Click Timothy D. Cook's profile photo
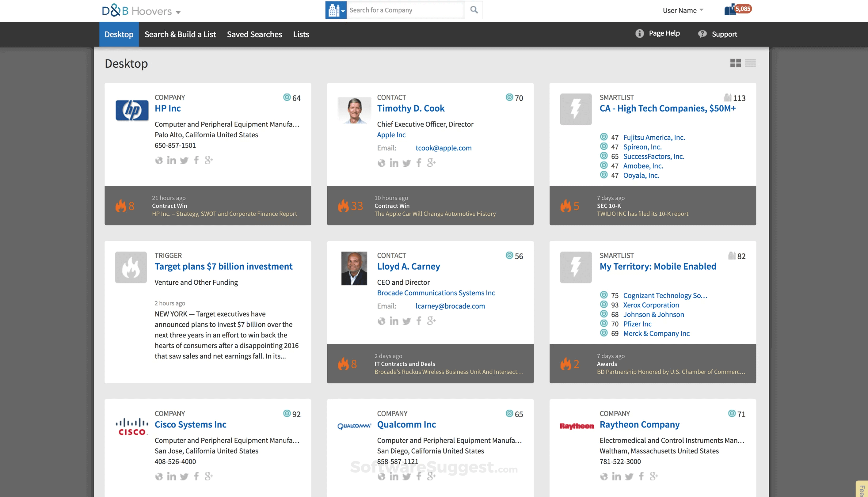Image resolution: width=868 pixels, height=497 pixels. pos(354,110)
